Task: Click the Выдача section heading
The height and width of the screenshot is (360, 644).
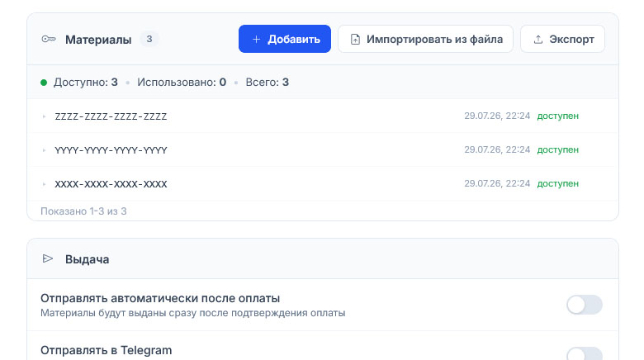Action: pyautogui.click(x=87, y=259)
